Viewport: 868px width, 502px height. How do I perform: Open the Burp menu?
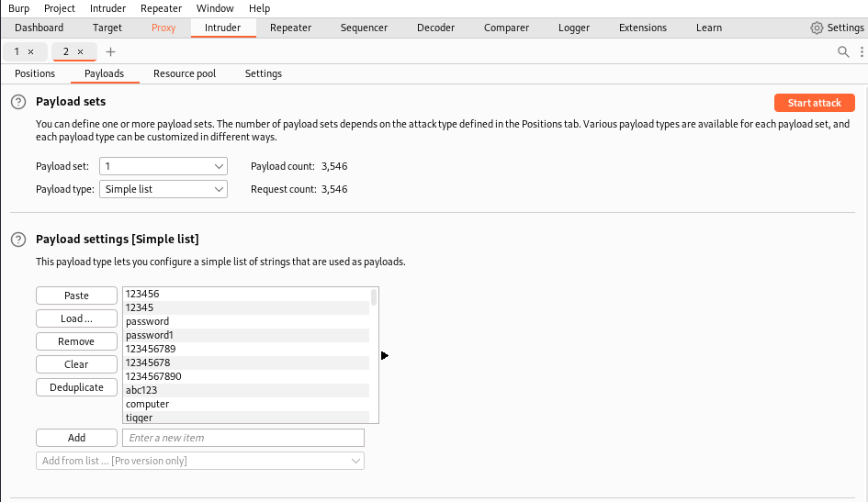18,8
